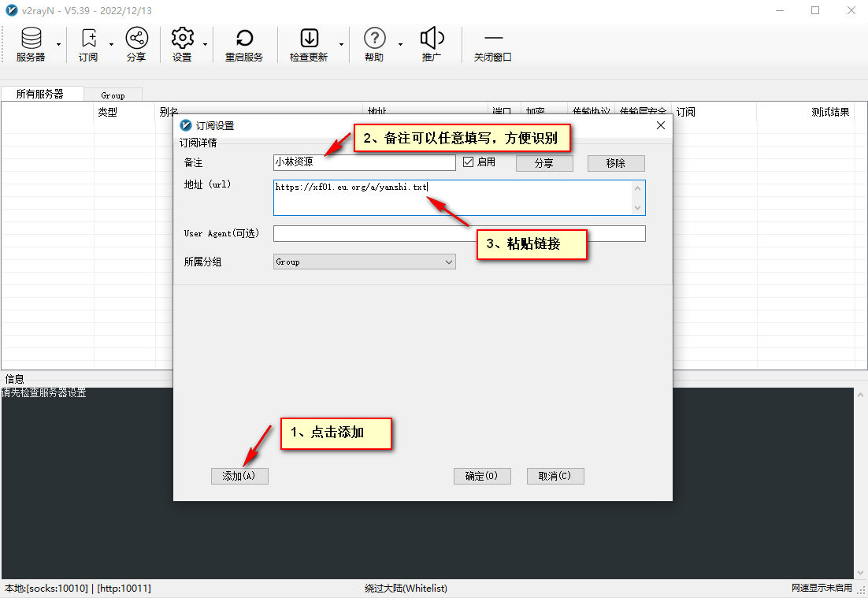Click the 重启服务 restart service icon

(244, 44)
